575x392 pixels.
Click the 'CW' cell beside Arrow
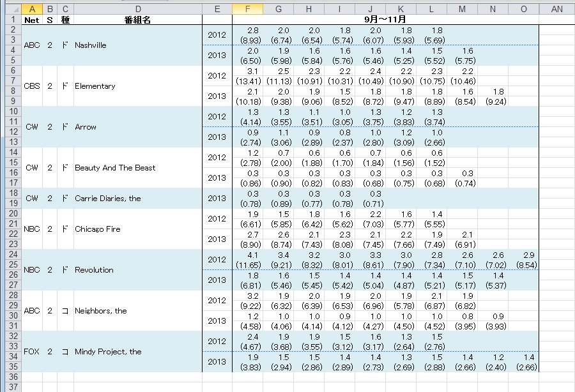pyautogui.click(x=32, y=127)
